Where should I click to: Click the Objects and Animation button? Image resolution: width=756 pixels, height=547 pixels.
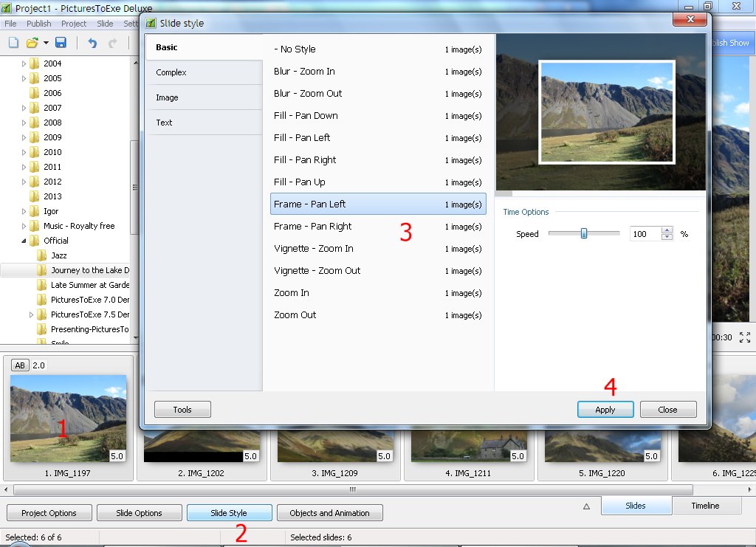330,513
